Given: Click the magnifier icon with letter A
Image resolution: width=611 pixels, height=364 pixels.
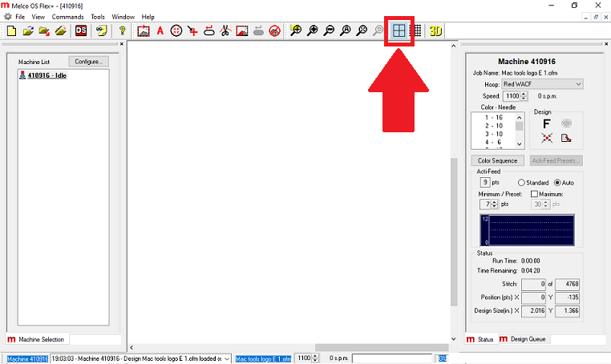Looking at the screenshot, I should [346, 30].
